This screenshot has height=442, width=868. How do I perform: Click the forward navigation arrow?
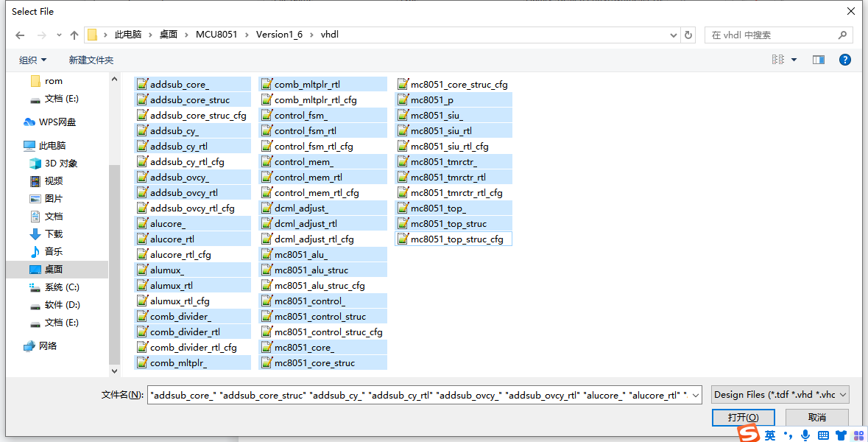click(41, 35)
